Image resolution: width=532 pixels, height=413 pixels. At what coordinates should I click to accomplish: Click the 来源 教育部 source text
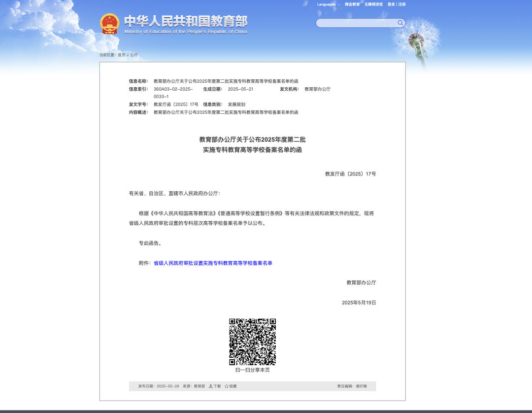click(194, 386)
